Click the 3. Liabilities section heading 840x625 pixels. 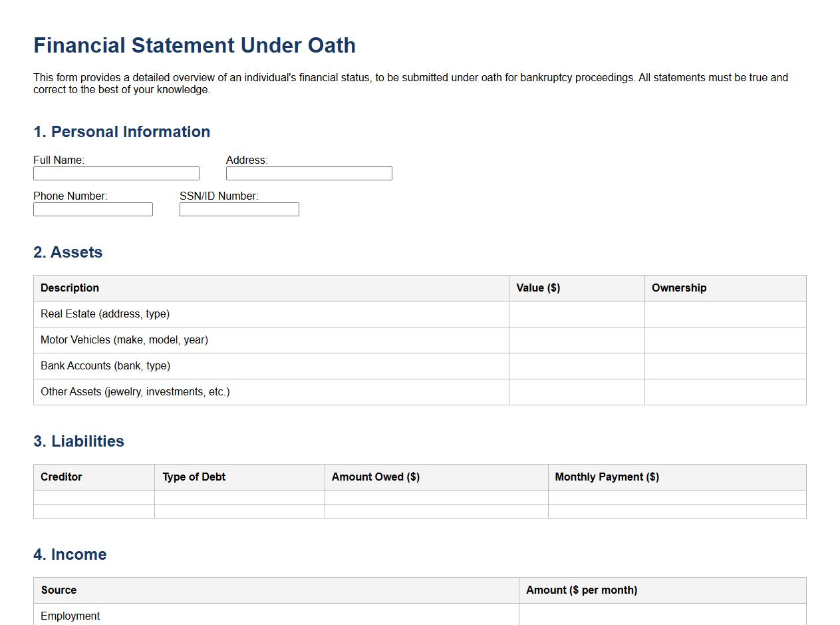tap(78, 441)
